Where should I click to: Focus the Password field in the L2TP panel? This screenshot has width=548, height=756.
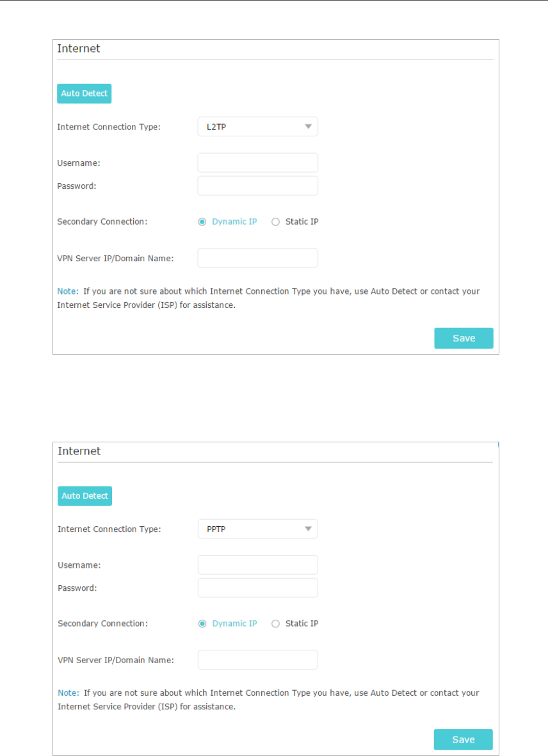tap(257, 186)
